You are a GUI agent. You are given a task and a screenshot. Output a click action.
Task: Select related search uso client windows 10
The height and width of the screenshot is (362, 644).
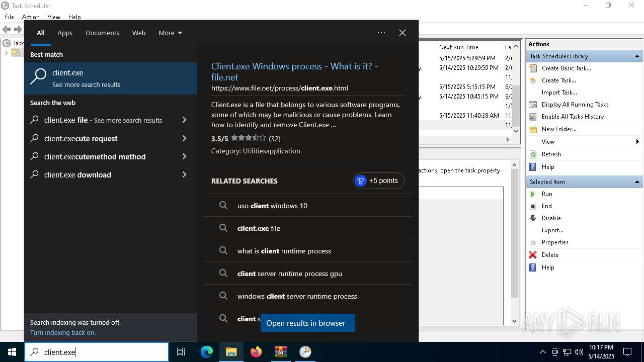308,205
